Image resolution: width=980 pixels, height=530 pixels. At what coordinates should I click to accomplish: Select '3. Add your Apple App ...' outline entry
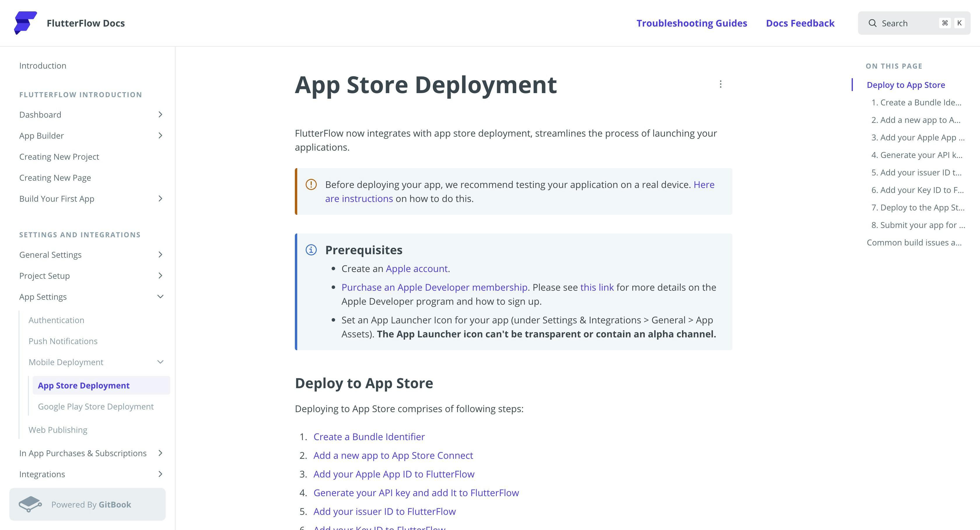918,137
